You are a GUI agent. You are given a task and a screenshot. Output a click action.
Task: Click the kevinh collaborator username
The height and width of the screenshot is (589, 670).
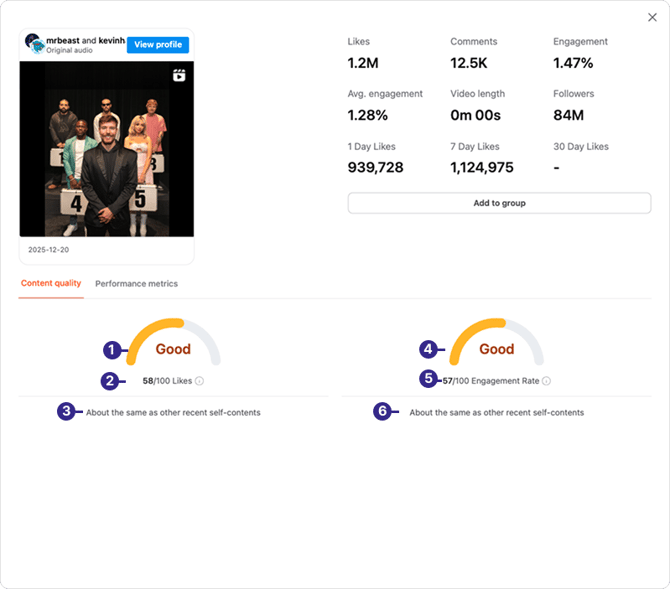click(x=110, y=39)
